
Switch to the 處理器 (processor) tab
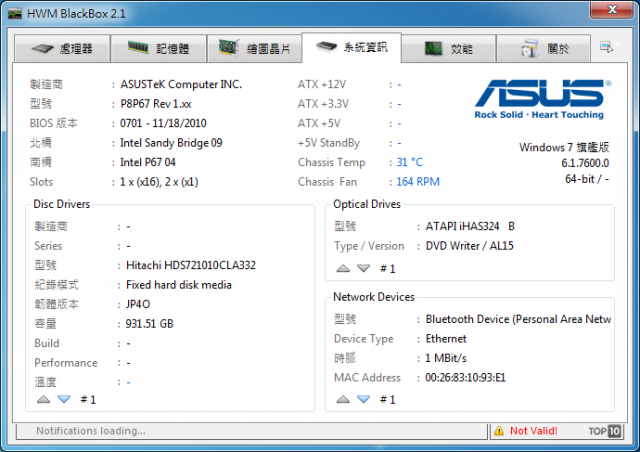click(x=62, y=49)
